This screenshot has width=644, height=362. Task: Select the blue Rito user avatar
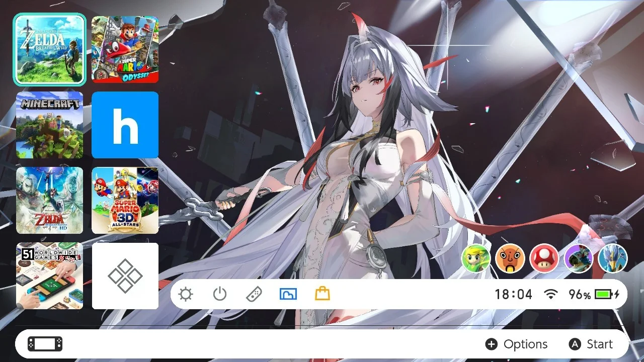(x=613, y=259)
